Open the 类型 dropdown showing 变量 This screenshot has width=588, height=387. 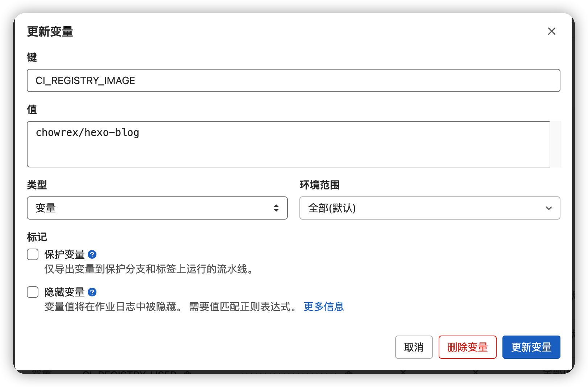157,208
